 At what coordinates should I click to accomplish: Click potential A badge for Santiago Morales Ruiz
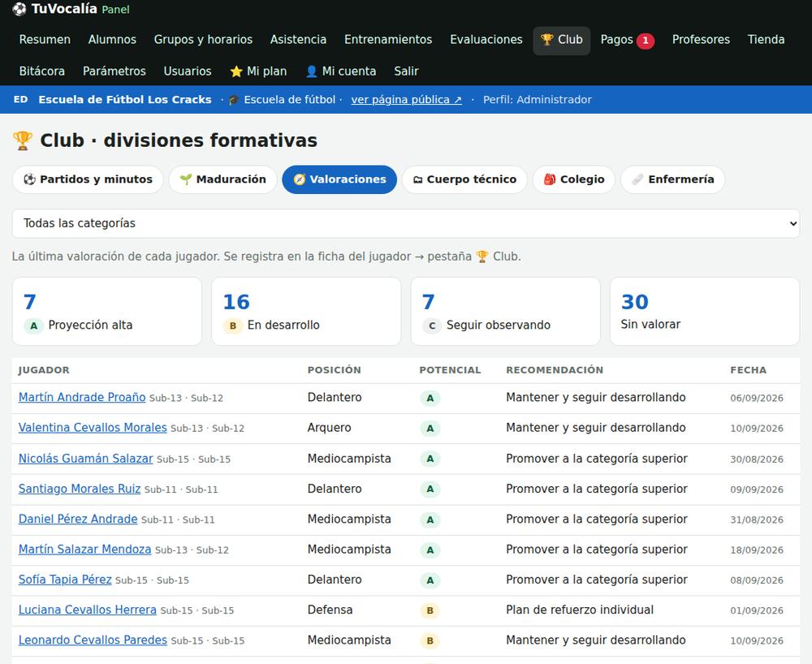coord(430,489)
